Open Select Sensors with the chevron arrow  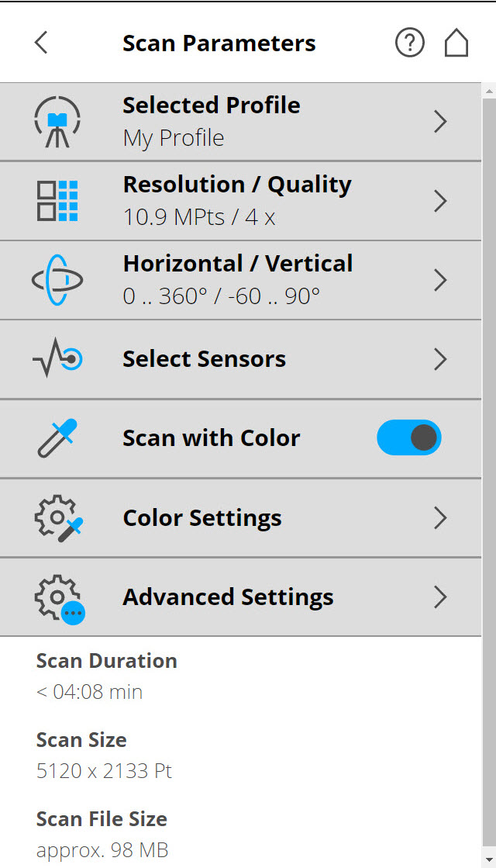point(440,359)
